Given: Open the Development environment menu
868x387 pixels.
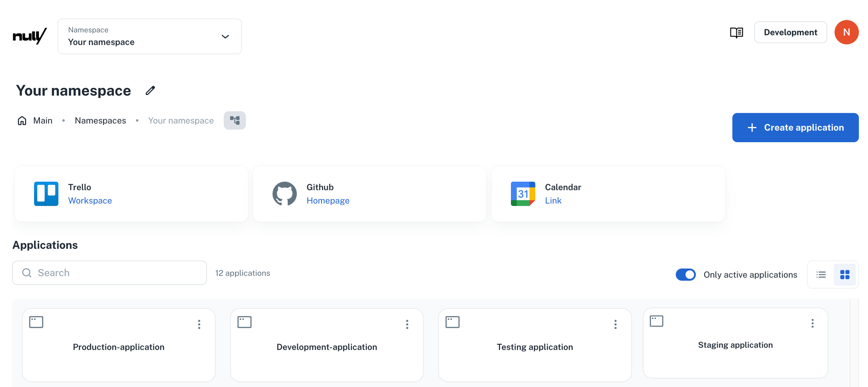Looking at the screenshot, I should coord(790,32).
